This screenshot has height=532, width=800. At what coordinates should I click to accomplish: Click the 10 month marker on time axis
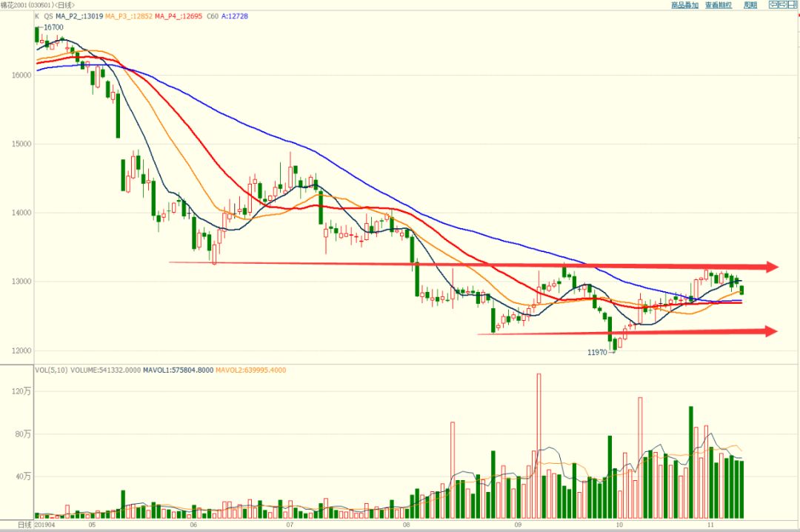tap(619, 525)
